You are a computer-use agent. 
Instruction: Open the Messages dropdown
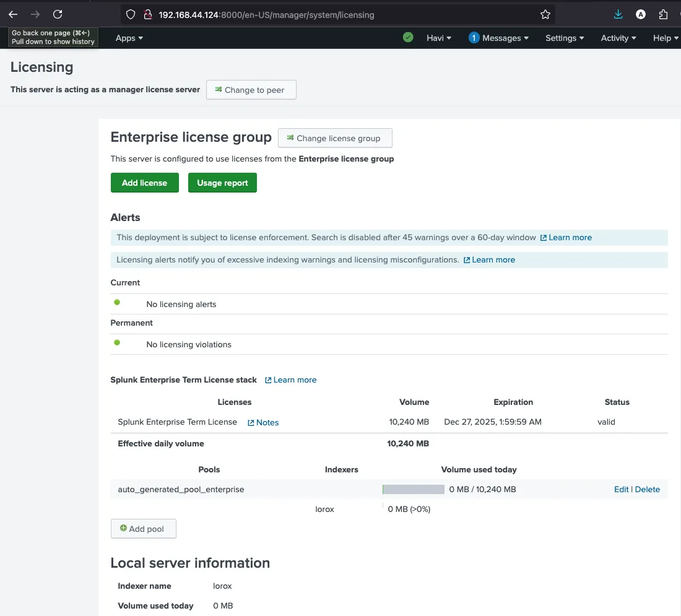[x=499, y=38]
